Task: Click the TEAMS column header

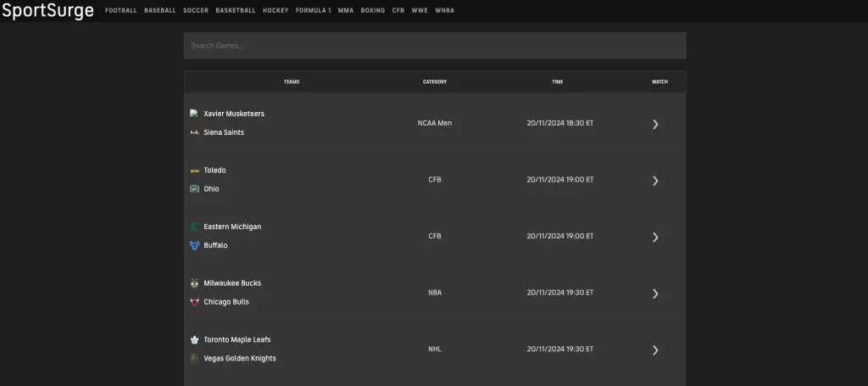Action: click(292, 82)
